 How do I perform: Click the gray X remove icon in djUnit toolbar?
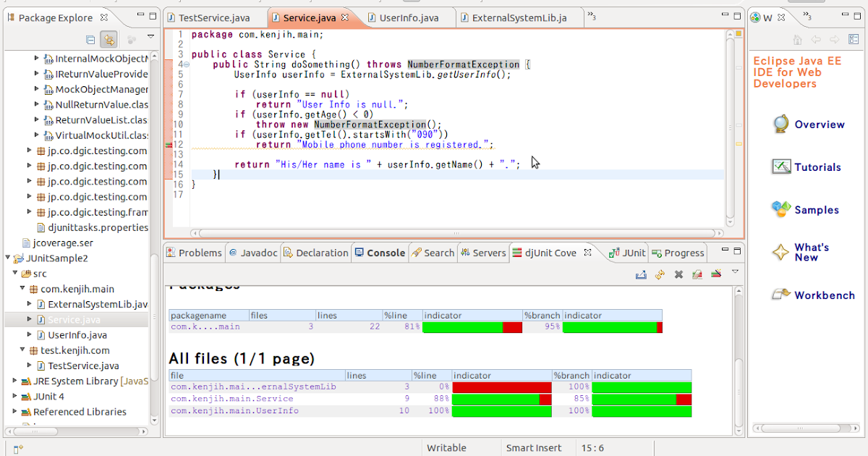[x=678, y=274]
